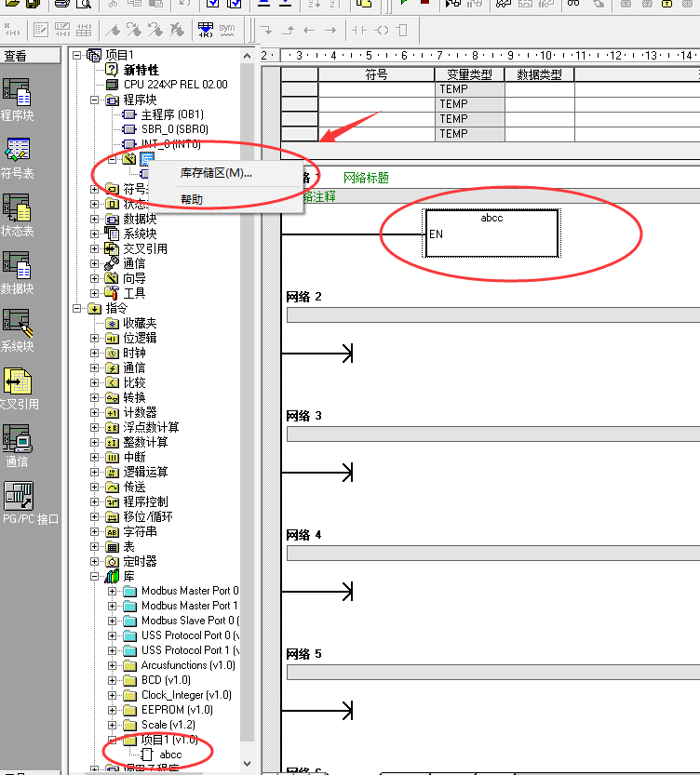The image size is (700, 775).
Task: Select the abcc box in network 1
Action: (491, 234)
